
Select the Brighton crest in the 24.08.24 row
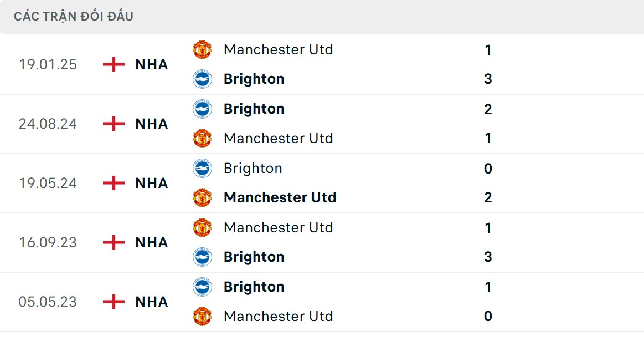[203, 109]
